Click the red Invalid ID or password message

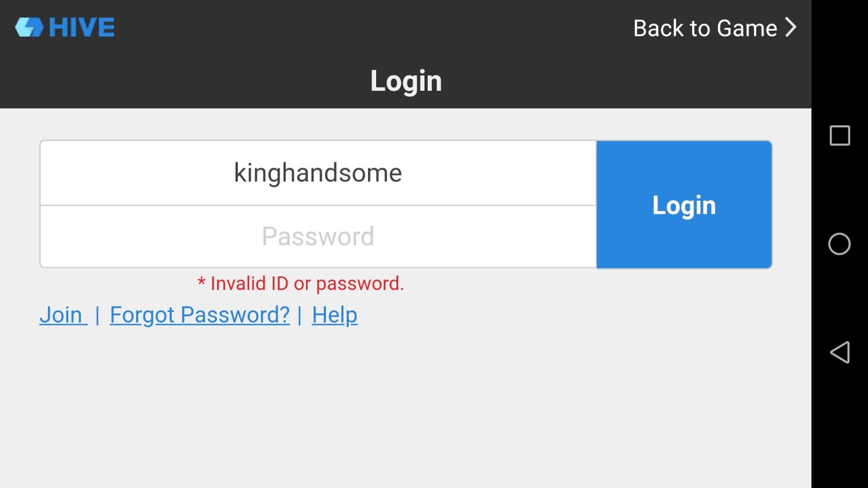point(307,283)
